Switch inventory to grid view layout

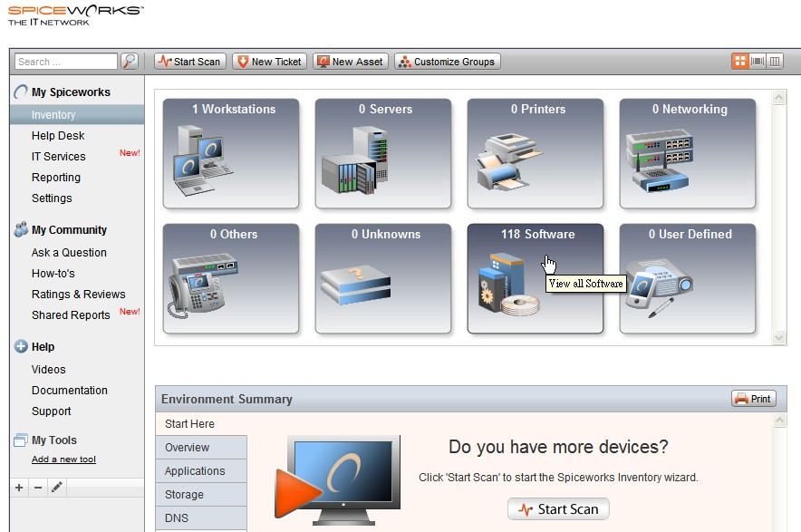[x=740, y=60]
